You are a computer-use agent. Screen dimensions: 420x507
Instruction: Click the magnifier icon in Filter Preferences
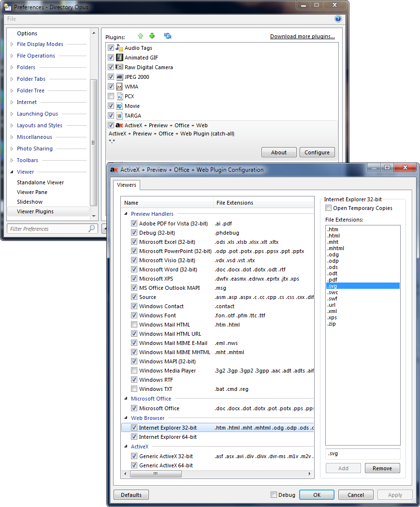92,229
